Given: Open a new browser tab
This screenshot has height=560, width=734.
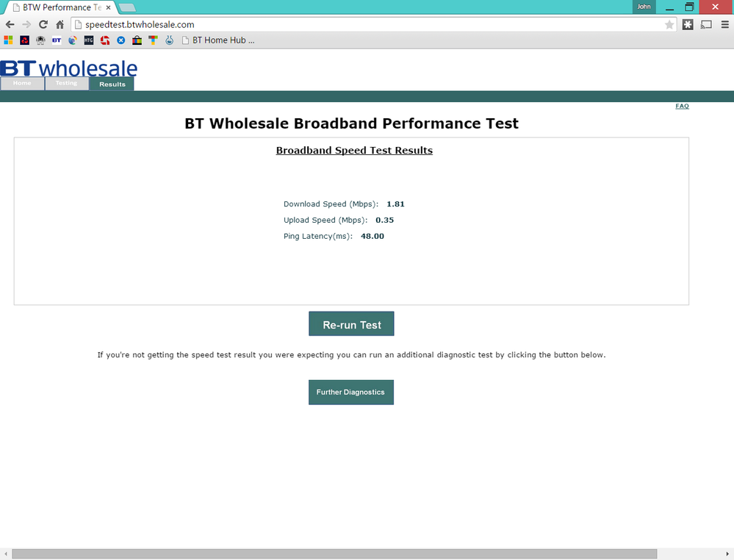Looking at the screenshot, I should click(127, 7).
